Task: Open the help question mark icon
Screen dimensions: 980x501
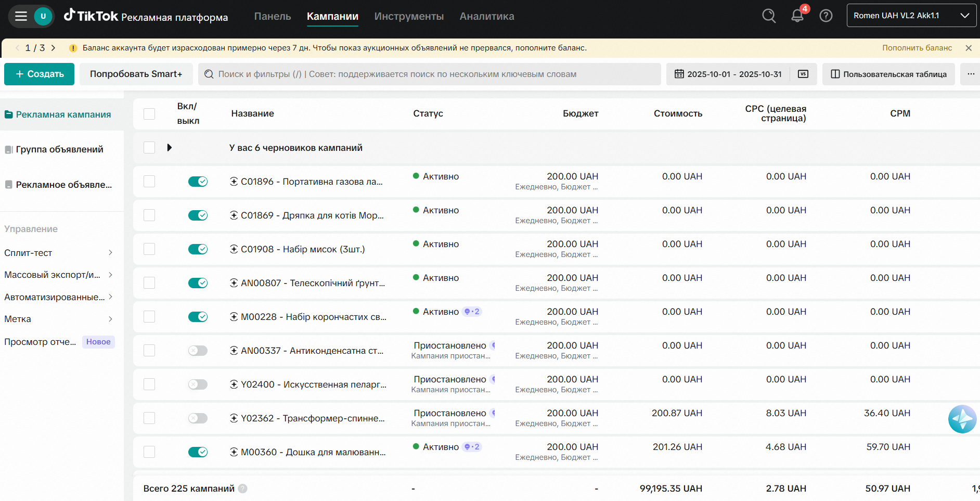Action: [x=826, y=16]
